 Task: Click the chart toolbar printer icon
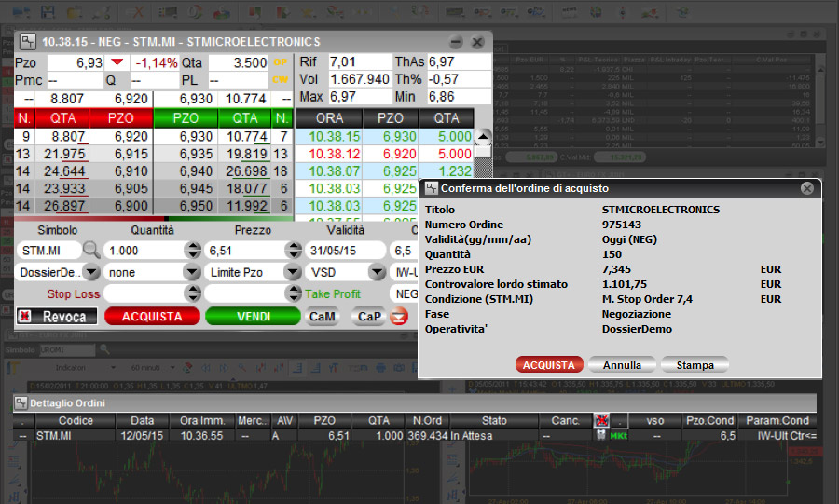pyautogui.click(x=380, y=368)
